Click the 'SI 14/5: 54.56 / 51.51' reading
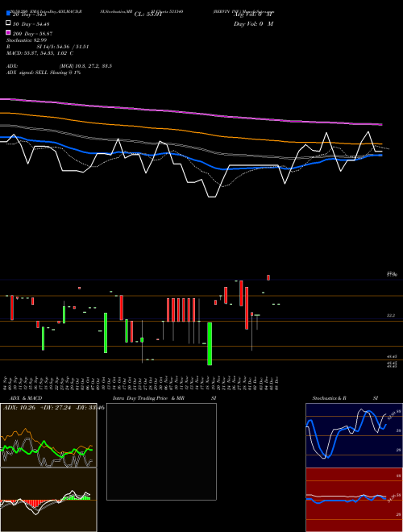The image size is (403, 532). click(x=63, y=47)
